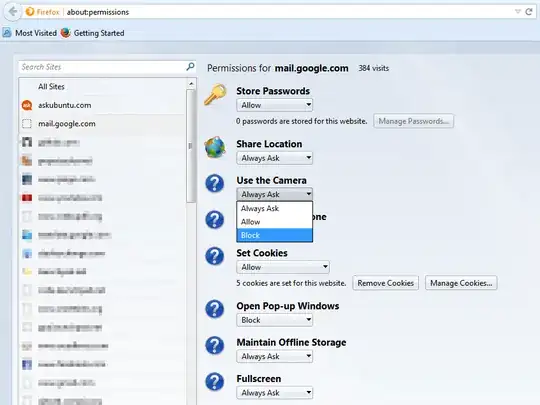
Task: Click the magnifier icon in Search Sites
Action: (x=190, y=67)
